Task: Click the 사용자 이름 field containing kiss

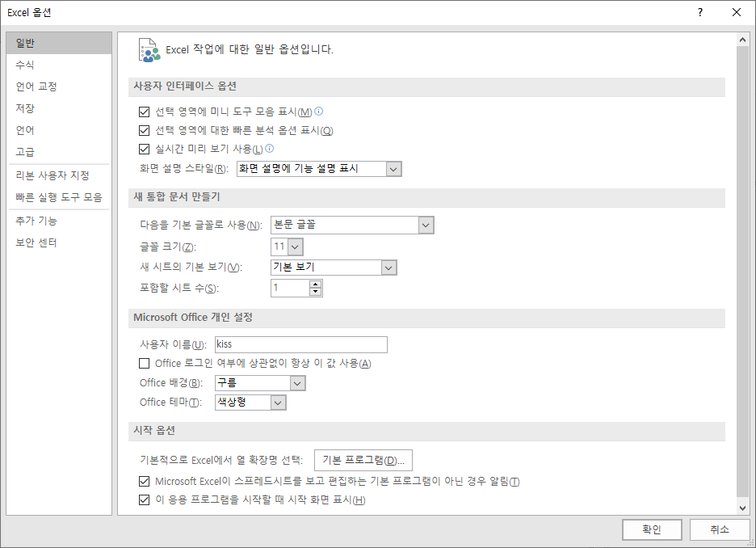Action: click(x=300, y=344)
